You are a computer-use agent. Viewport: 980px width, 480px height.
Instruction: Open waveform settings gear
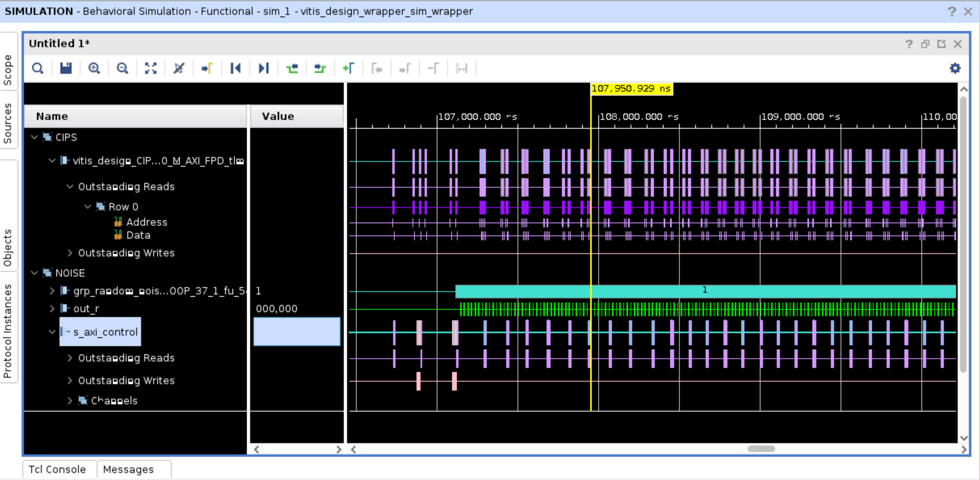pyautogui.click(x=955, y=68)
